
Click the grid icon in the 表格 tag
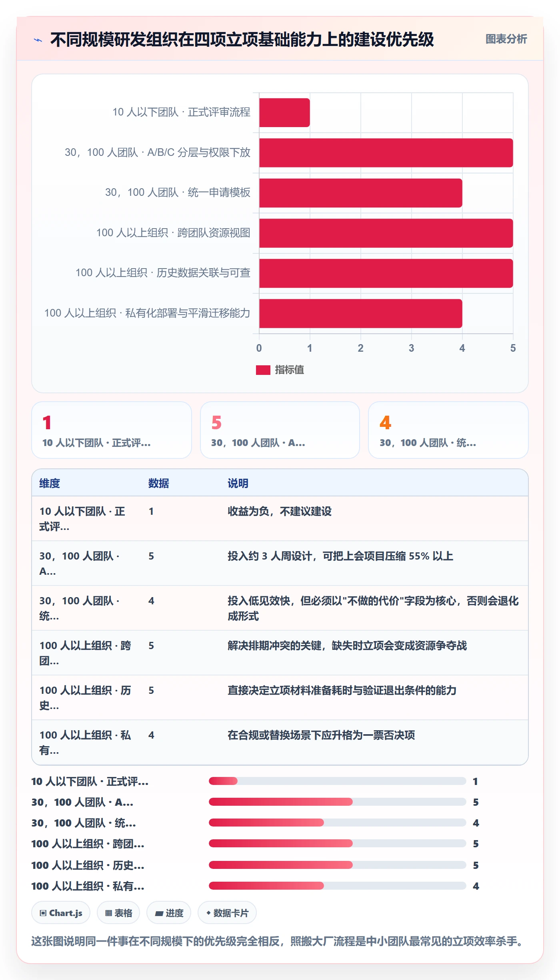(108, 913)
